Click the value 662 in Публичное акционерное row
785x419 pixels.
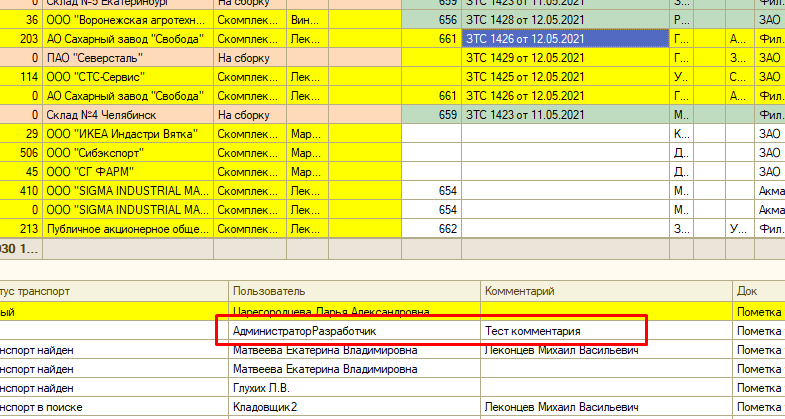432,229
